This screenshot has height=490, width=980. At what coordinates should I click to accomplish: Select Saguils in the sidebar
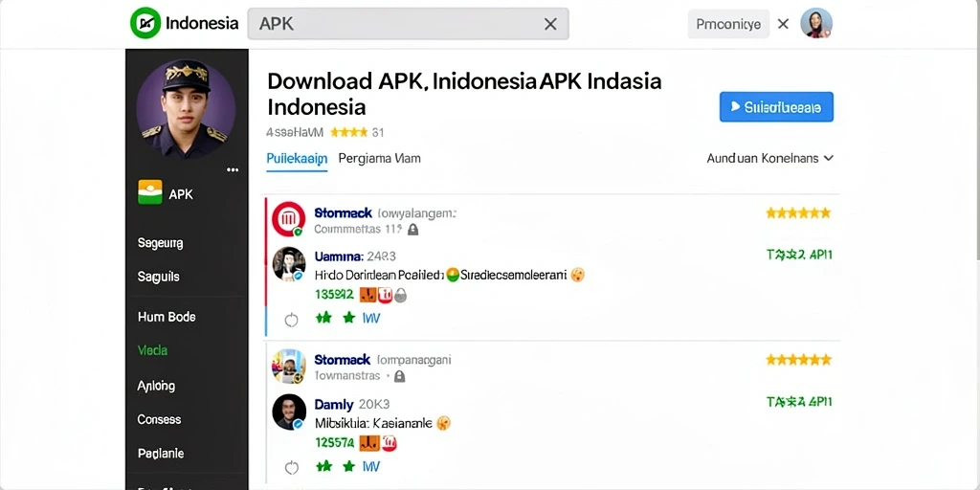tap(159, 277)
